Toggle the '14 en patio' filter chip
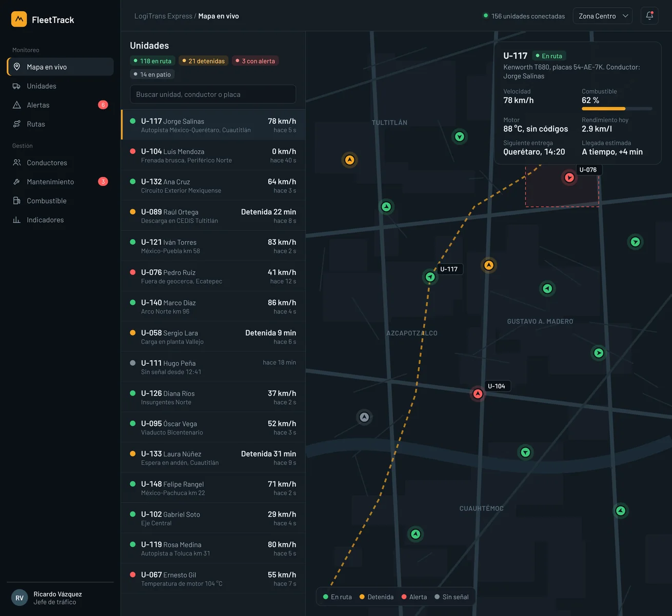This screenshot has height=616, width=672. click(152, 74)
